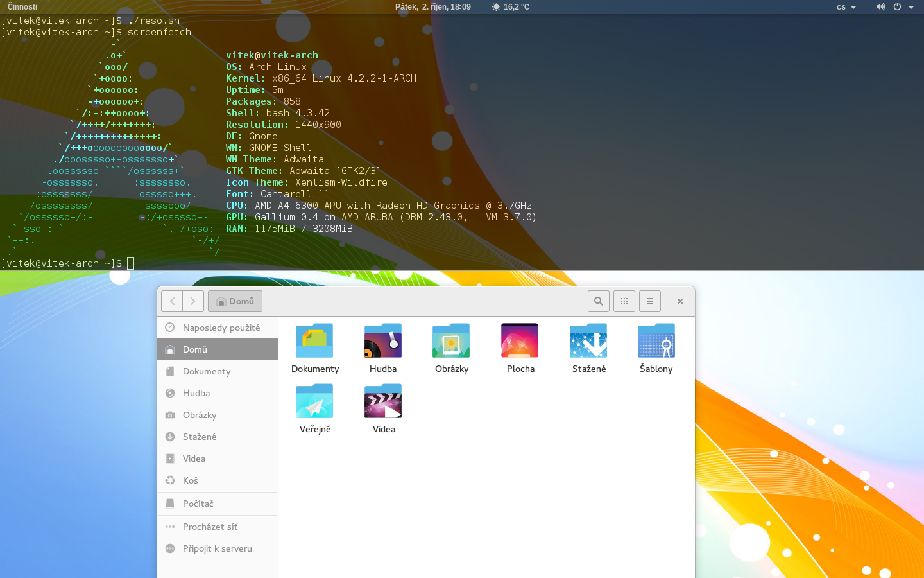The image size is (924, 578).
Task: Select Počítač in the sidebar
Action: pyautogui.click(x=218, y=504)
